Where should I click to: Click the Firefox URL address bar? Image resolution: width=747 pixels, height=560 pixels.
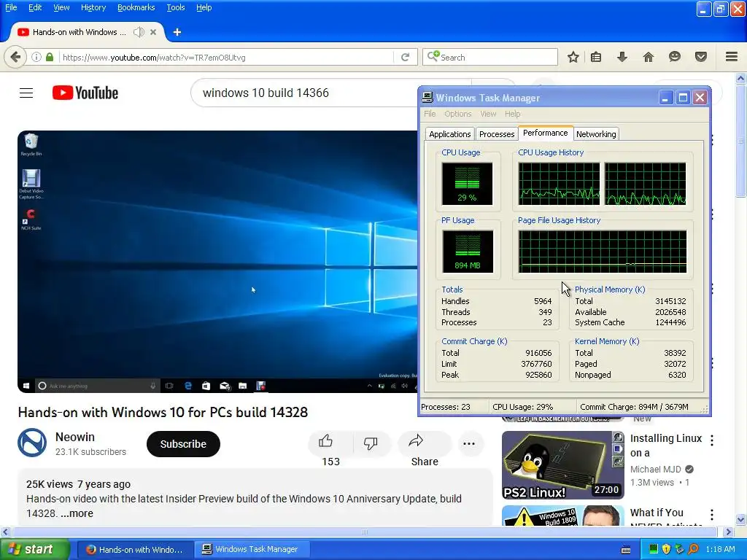(226, 57)
